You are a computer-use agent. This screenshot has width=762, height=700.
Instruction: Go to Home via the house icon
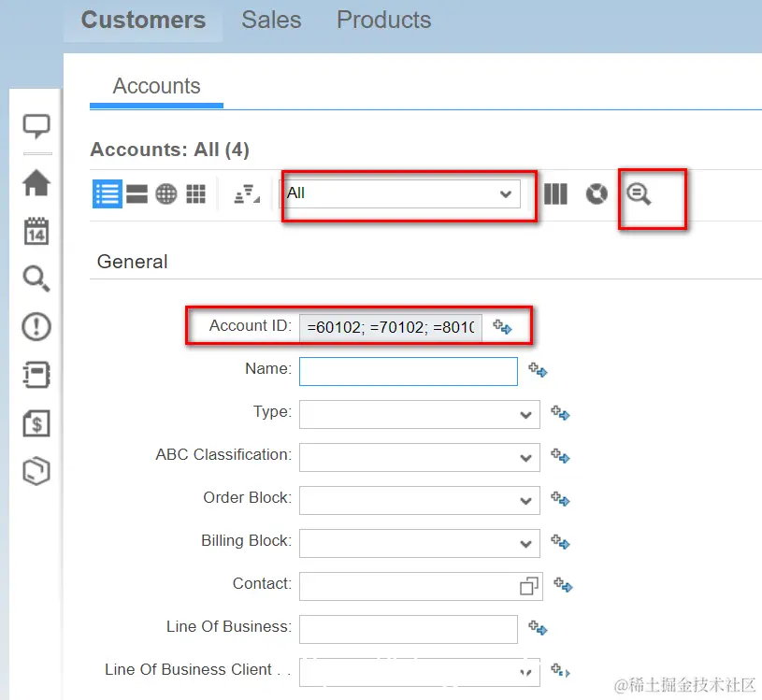36,183
